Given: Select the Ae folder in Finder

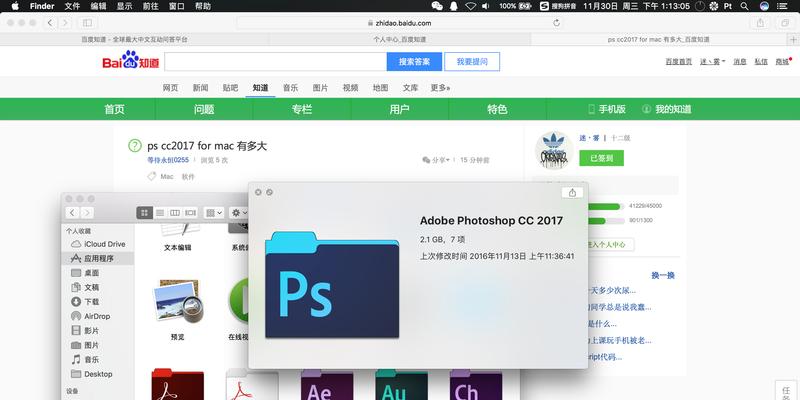Looking at the screenshot, I should click(x=327, y=384).
